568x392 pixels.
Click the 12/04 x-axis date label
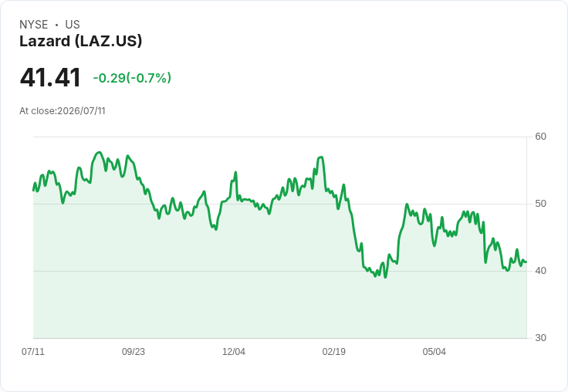click(x=234, y=352)
